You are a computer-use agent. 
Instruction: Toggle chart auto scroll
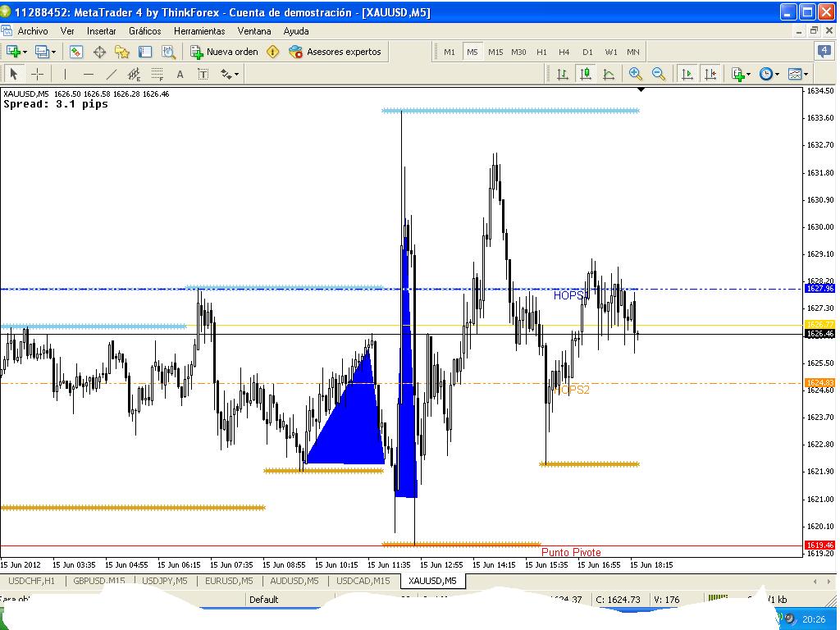687,74
